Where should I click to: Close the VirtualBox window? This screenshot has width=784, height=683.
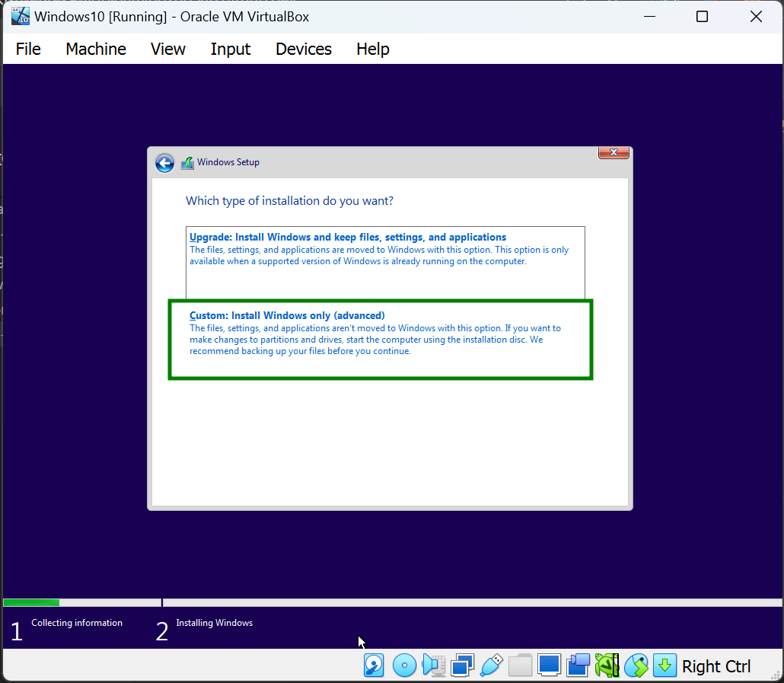click(x=756, y=17)
